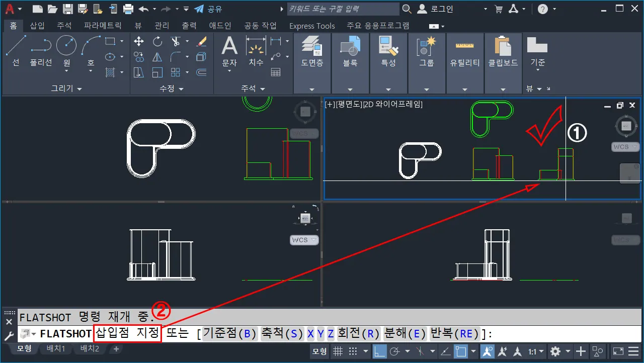Click the Rectangle draw tool icon
This screenshot has width=644, height=363.
pos(110,41)
